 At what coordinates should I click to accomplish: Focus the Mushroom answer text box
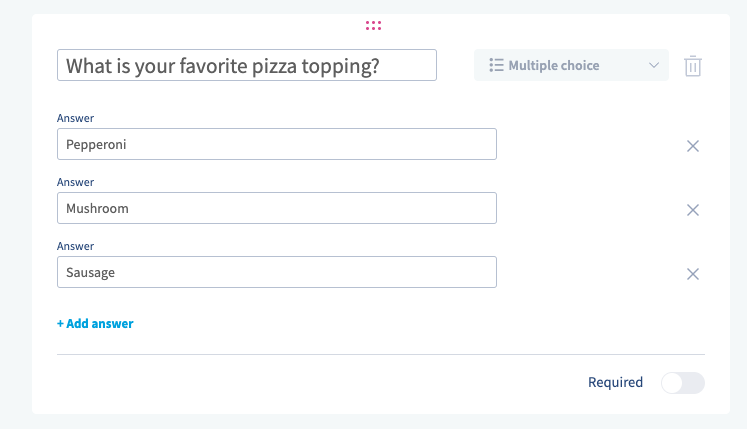click(x=277, y=208)
